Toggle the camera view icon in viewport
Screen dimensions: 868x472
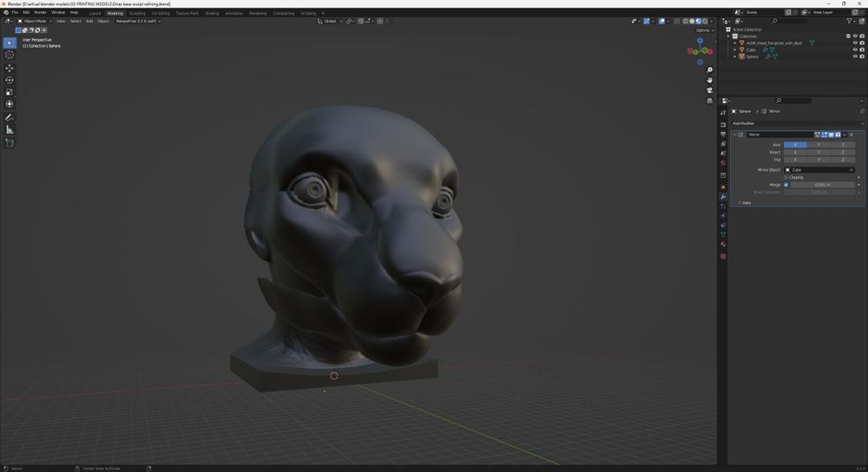pyautogui.click(x=709, y=90)
